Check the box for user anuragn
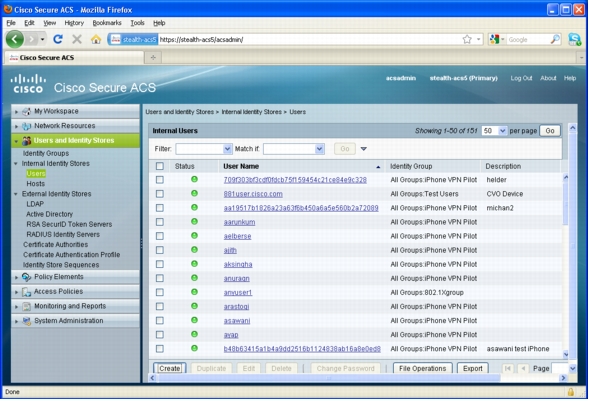This screenshot has width=589, height=401. point(160,278)
